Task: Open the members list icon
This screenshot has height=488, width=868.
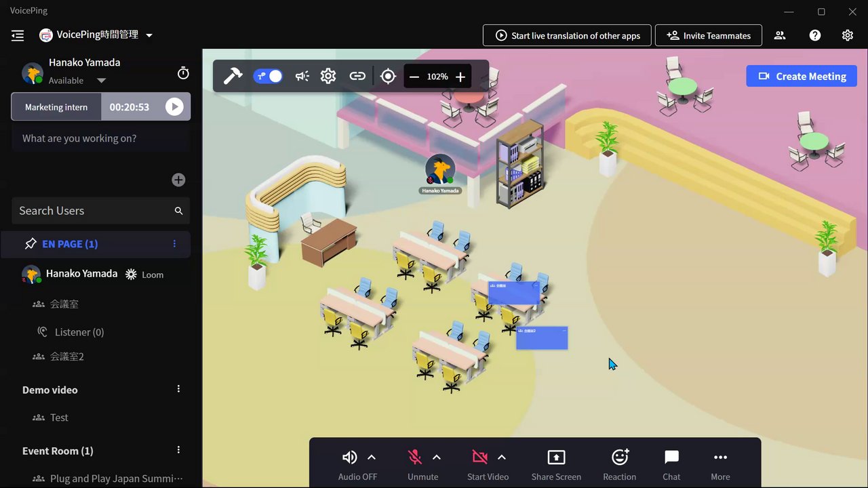Action: pyautogui.click(x=780, y=35)
